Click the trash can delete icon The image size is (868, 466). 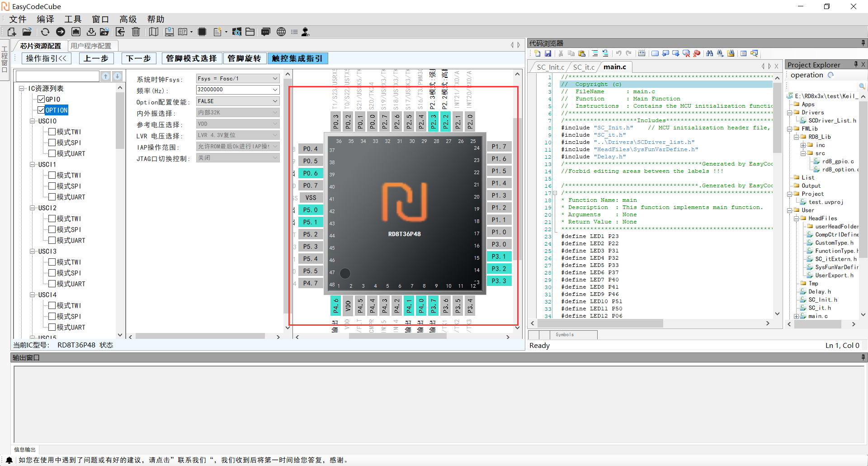[136, 32]
